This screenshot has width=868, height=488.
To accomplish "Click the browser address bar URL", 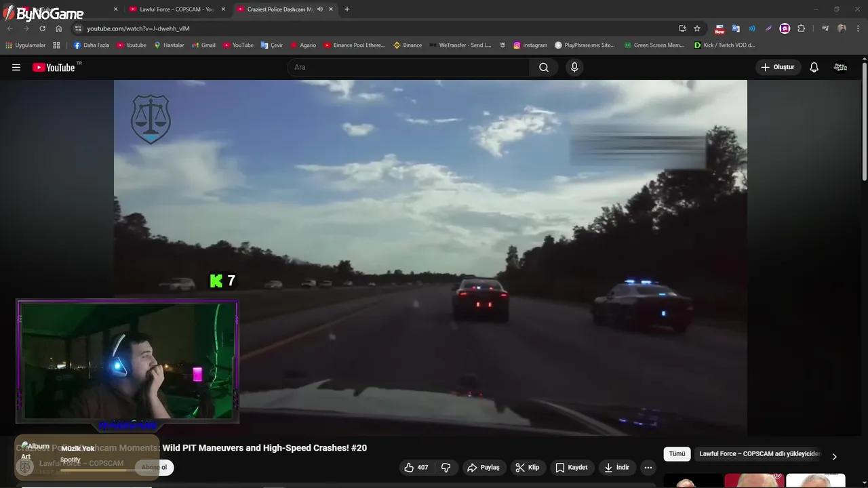I will [138, 28].
